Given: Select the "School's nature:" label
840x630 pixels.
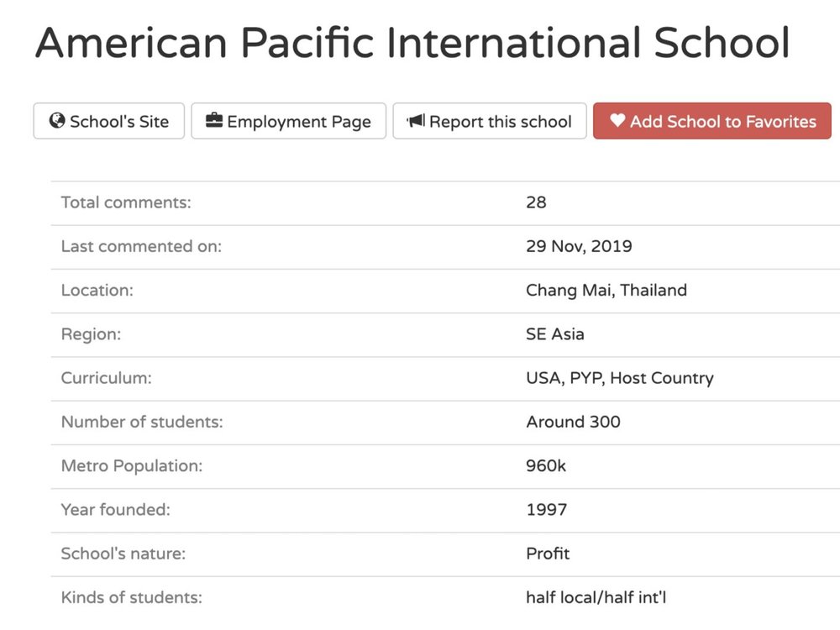Looking at the screenshot, I should pos(123,554).
